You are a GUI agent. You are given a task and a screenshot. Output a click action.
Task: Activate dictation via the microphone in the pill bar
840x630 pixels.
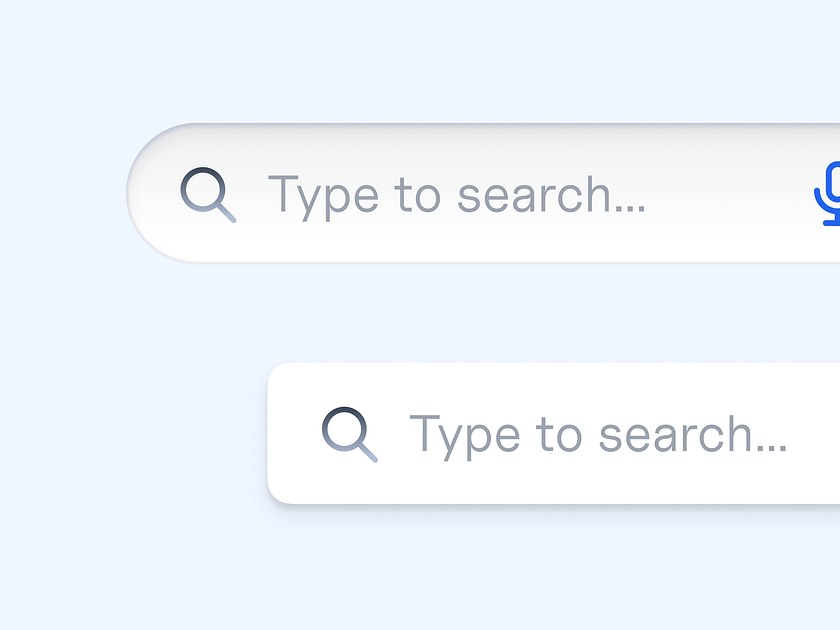(828, 194)
